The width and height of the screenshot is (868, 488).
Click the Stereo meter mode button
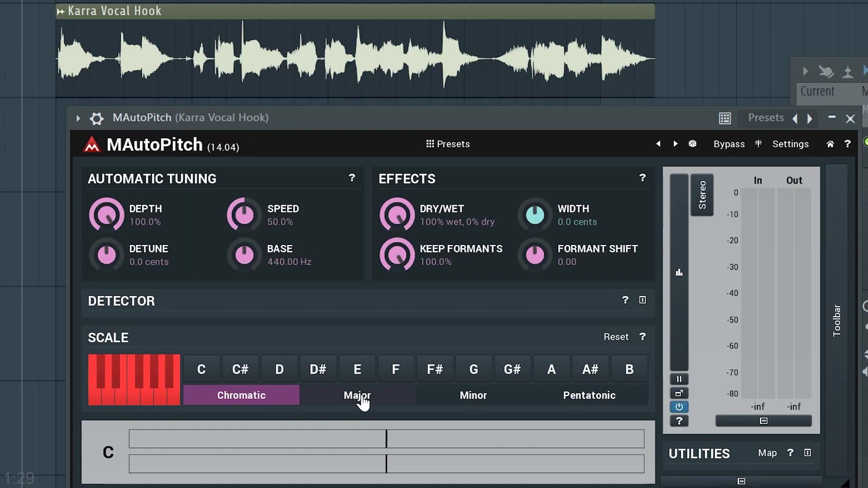coord(702,195)
